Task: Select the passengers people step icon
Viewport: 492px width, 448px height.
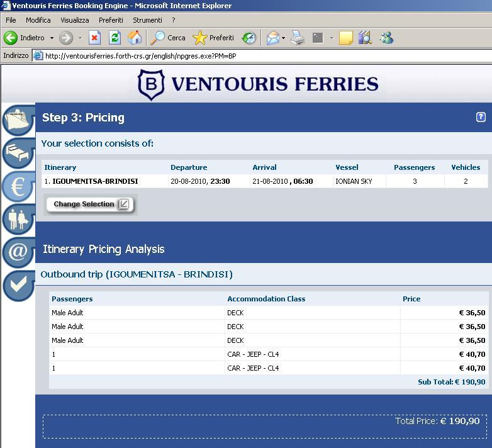Action: point(18,220)
